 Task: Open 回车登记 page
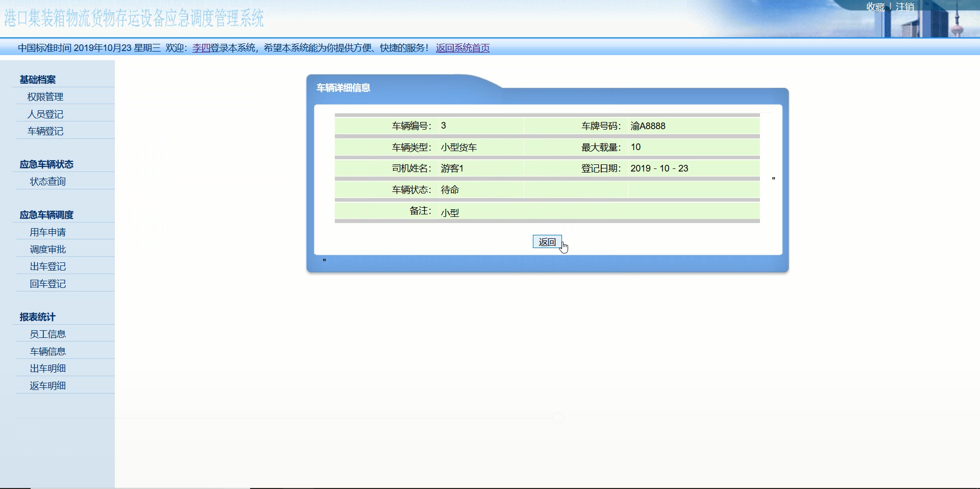coord(47,284)
